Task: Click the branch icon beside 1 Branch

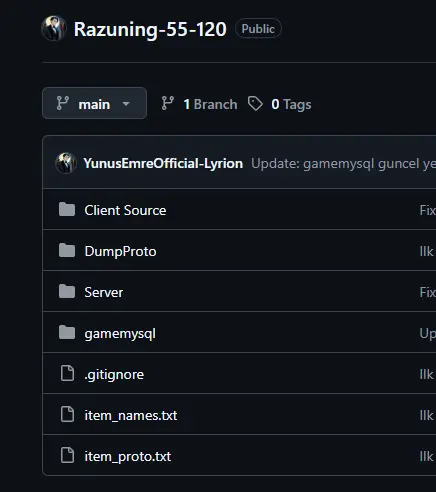Action: coord(168,103)
